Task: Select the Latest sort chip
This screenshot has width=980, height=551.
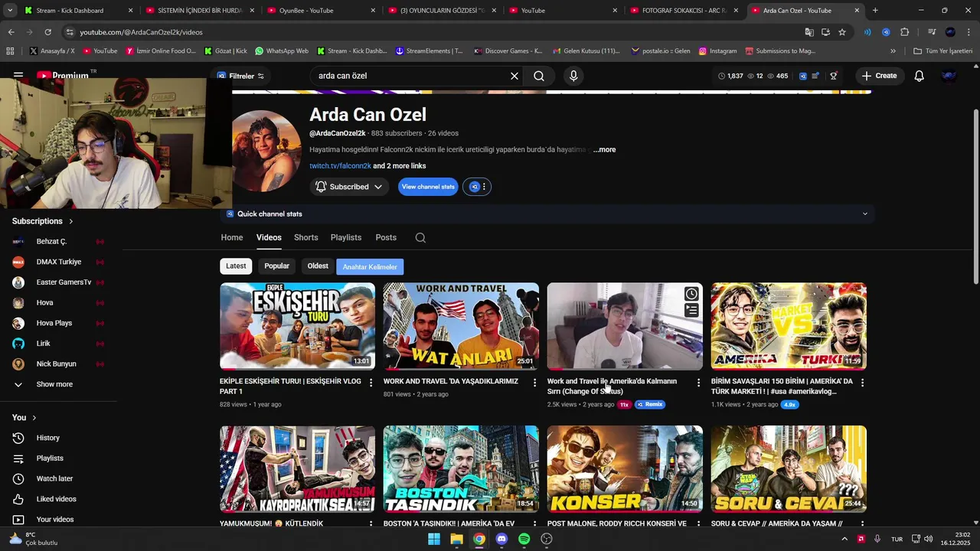Action: [x=236, y=266]
